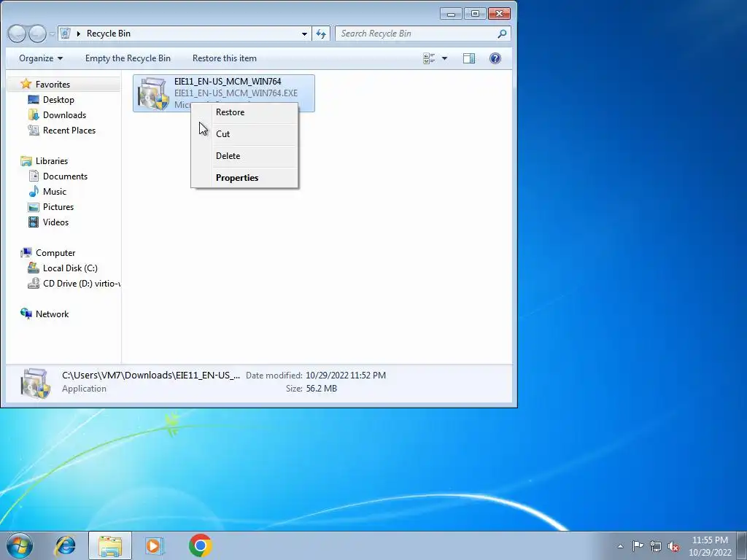Open Recent Places in Favorites
Screen dimensions: 747x560
69,131
